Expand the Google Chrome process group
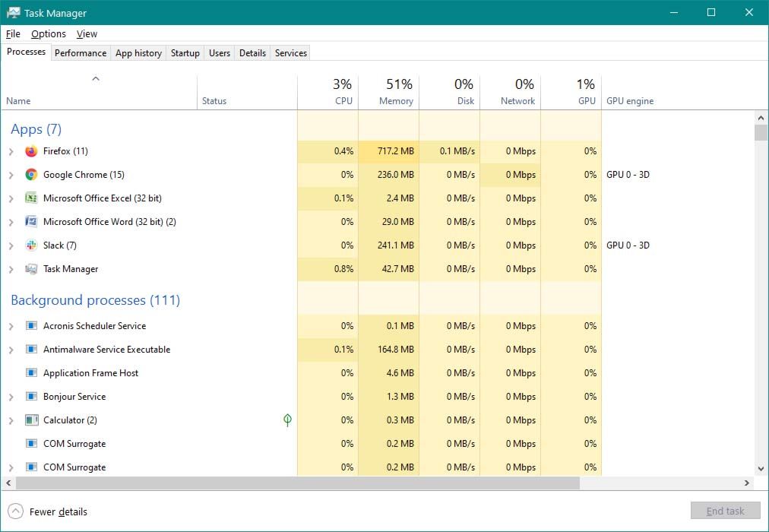Screen dimensions: 769x532 coord(11,175)
